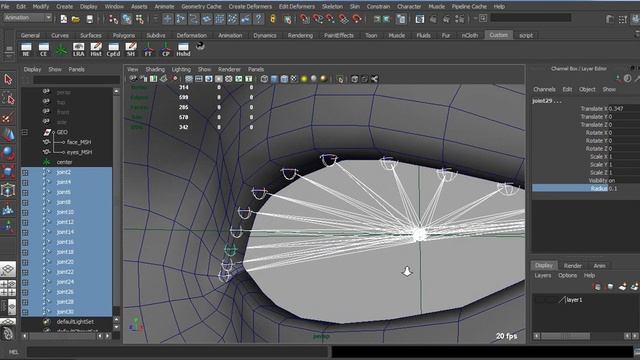The image size is (640, 360).
Task: Select face_MSH in the outliner
Action: coord(79,142)
